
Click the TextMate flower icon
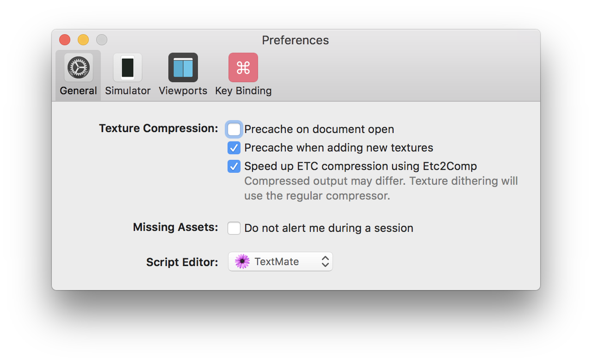(x=242, y=261)
